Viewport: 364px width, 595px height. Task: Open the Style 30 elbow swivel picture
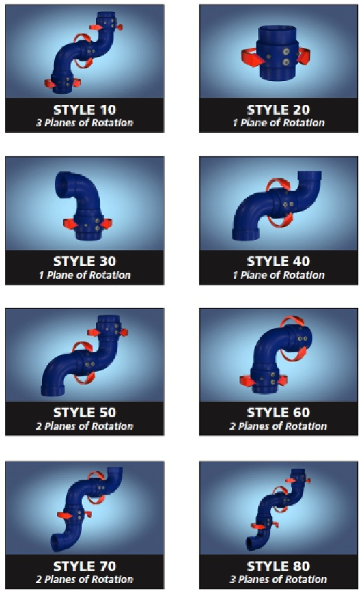(x=85, y=204)
